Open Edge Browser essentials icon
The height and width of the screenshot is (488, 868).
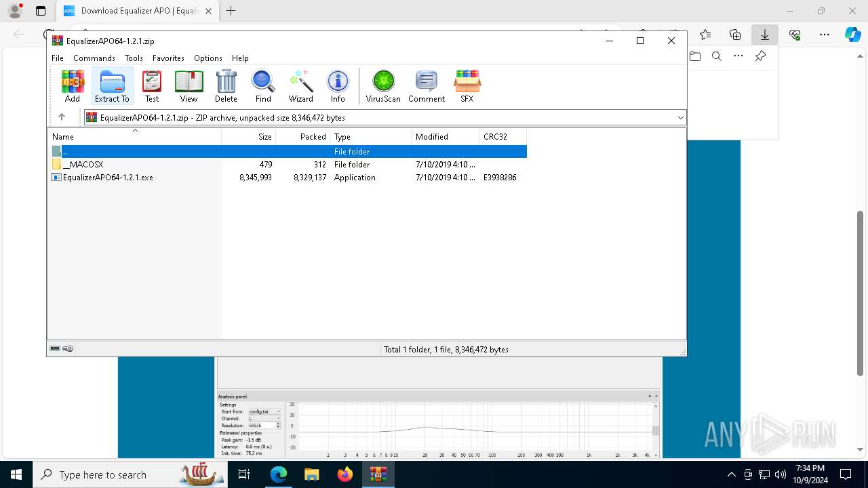(x=795, y=35)
